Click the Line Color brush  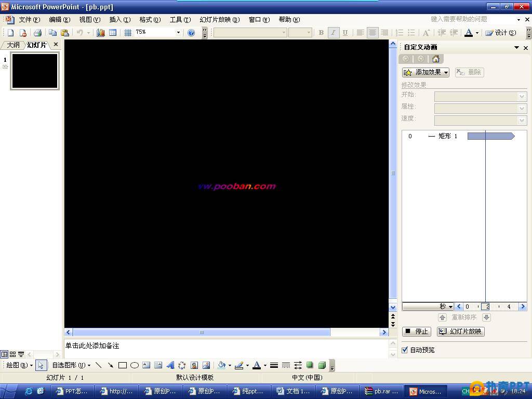[239, 365]
